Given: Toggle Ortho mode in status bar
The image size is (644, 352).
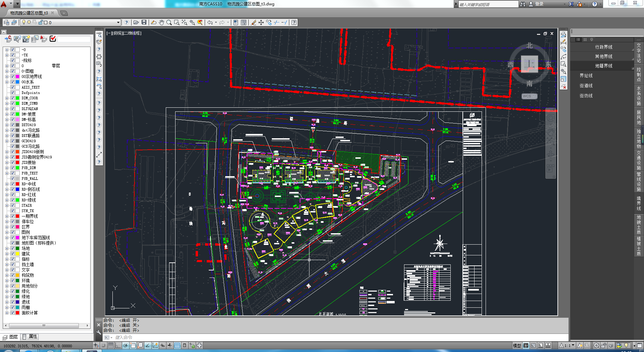Looking at the screenshot, I should click(118, 345).
